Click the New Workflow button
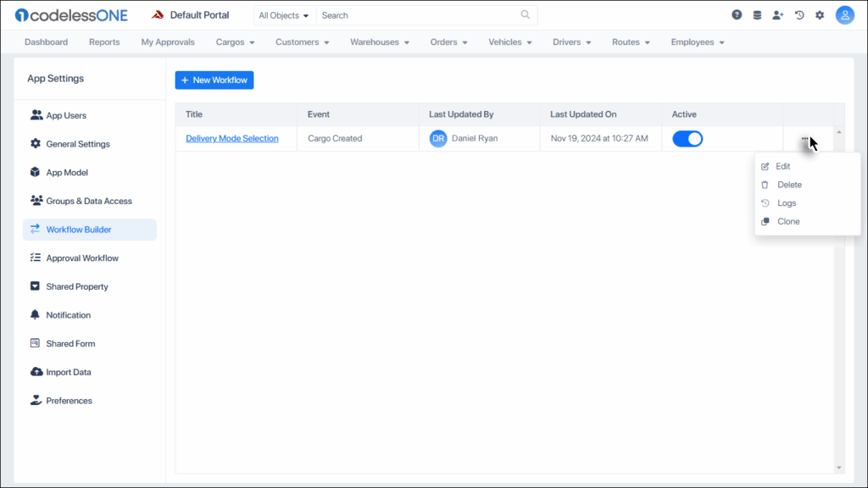The width and height of the screenshot is (868, 488). pyautogui.click(x=214, y=80)
